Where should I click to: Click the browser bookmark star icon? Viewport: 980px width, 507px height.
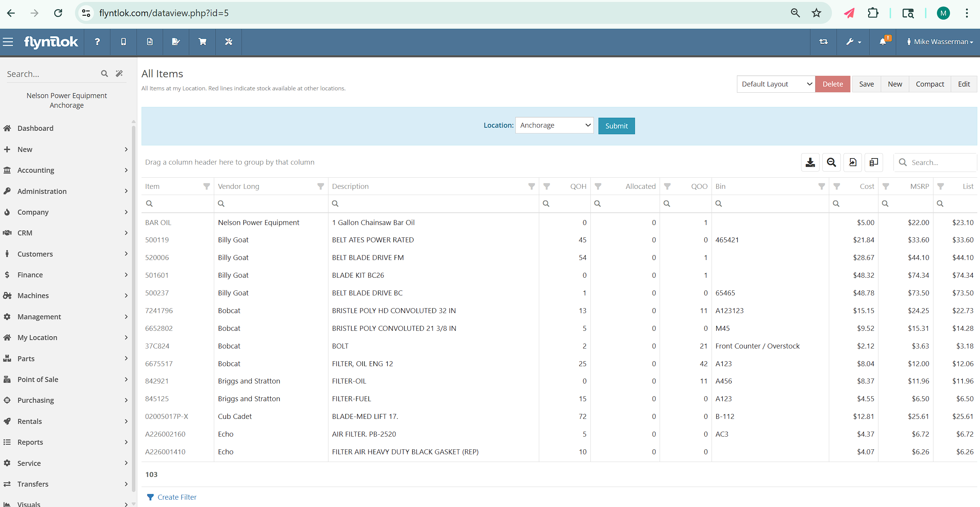[816, 13]
